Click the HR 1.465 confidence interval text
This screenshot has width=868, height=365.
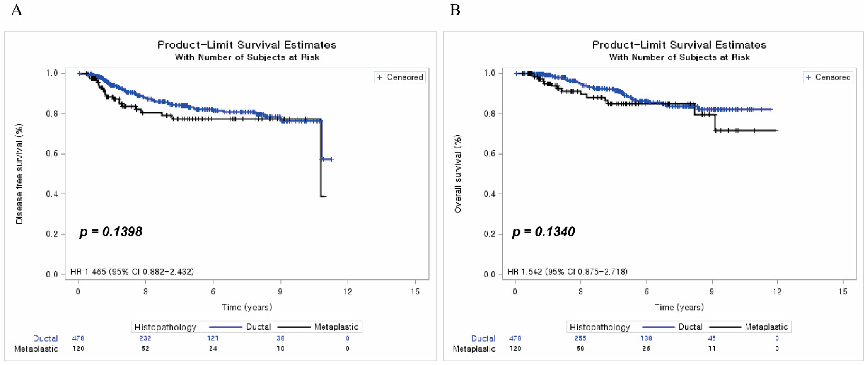[x=132, y=271]
